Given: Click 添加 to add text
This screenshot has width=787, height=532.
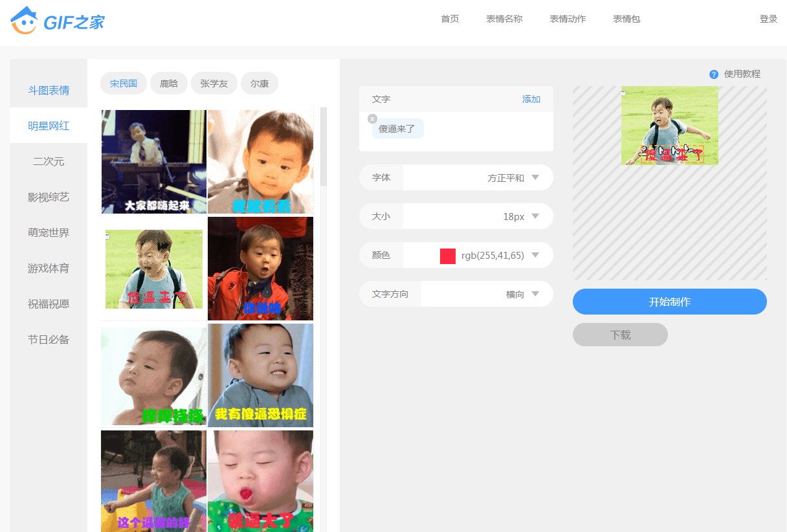Looking at the screenshot, I should tap(531, 99).
